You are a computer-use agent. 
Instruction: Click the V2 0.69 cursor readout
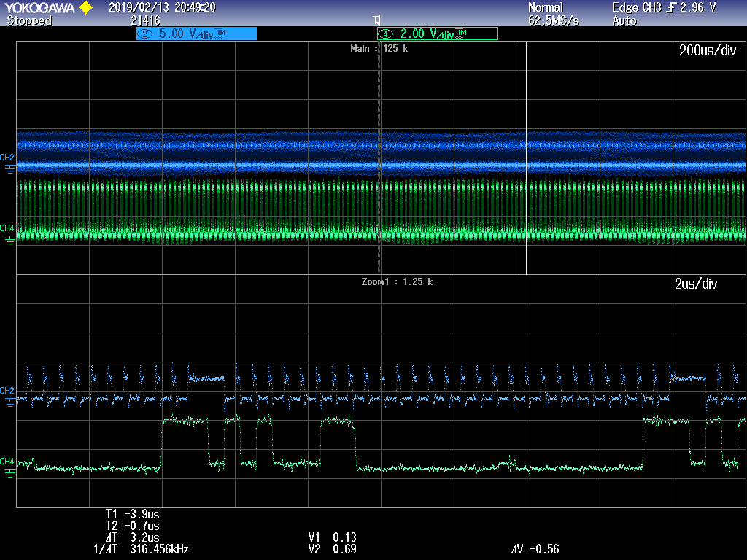pyautogui.click(x=332, y=550)
